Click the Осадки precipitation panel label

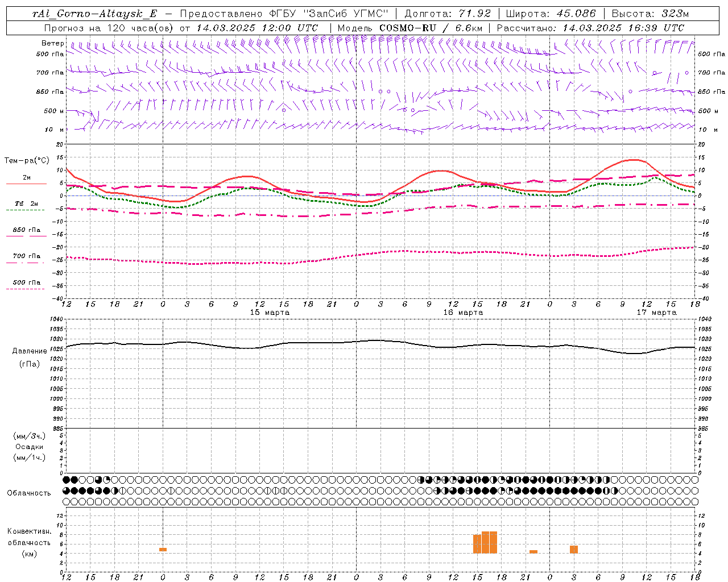[x=29, y=447]
